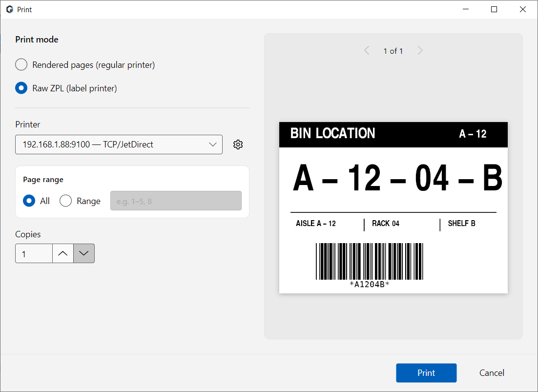The height and width of the screenshot is (392, 538).
Task: Click the 'Printer' label
Action: (x=28, y=124)
